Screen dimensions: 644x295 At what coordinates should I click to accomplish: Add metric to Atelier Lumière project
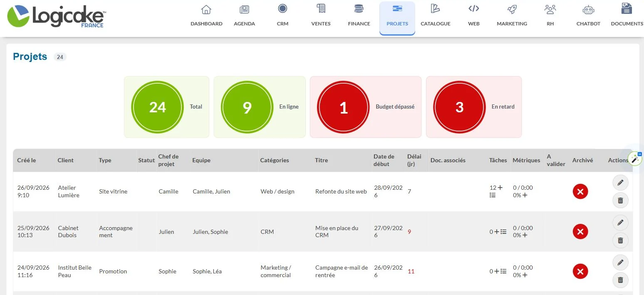click(x=525, y=195)
